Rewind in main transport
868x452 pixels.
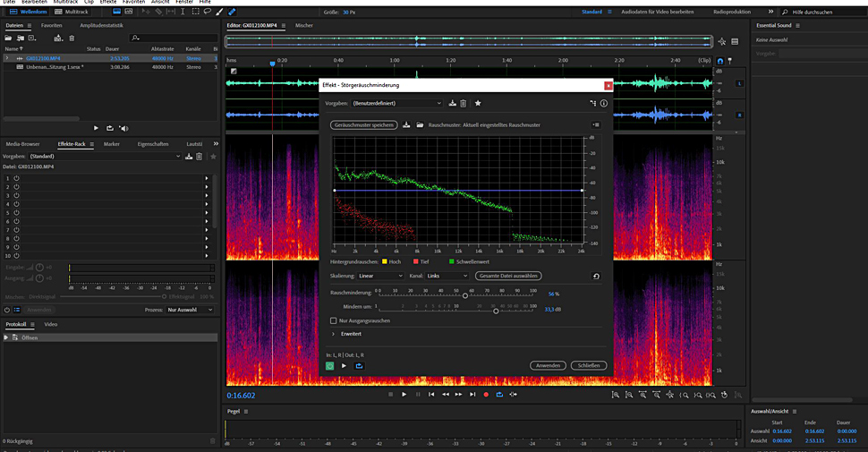point(445,395)
